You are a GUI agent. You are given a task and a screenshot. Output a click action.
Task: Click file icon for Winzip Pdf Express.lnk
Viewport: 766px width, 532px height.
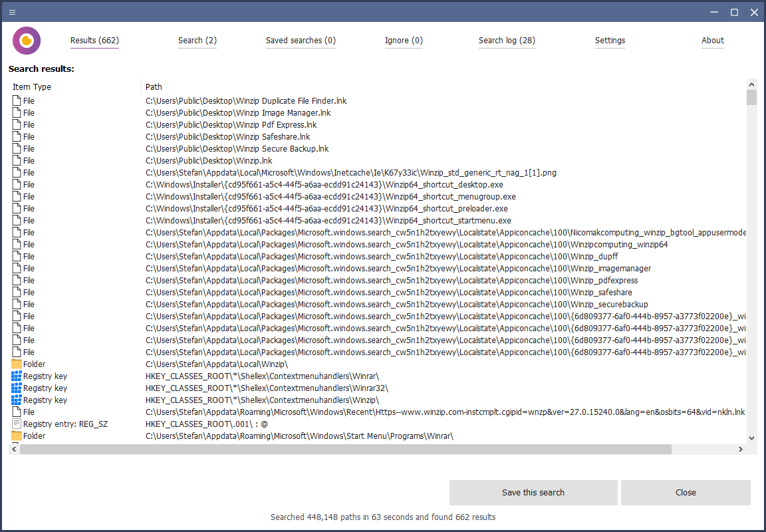pyautogui.click(x=17, y=124)
